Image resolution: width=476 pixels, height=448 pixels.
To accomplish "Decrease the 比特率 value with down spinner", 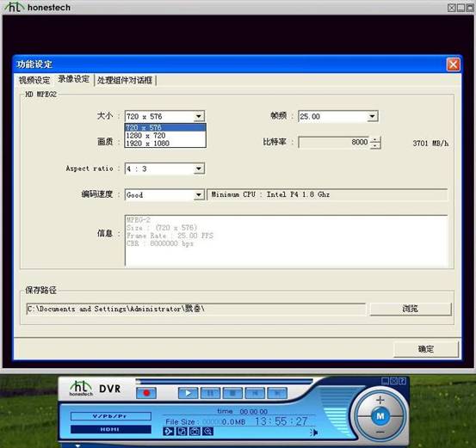I will pos(375,145).
